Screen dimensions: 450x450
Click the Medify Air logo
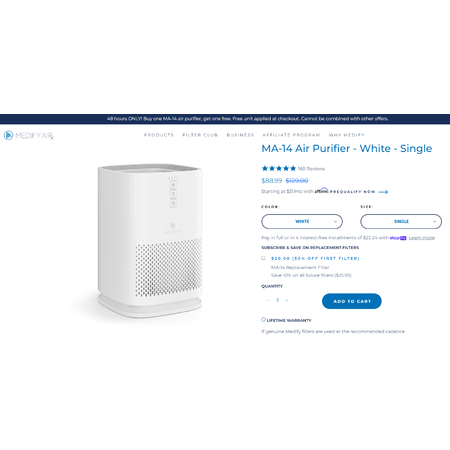(29, 135)
